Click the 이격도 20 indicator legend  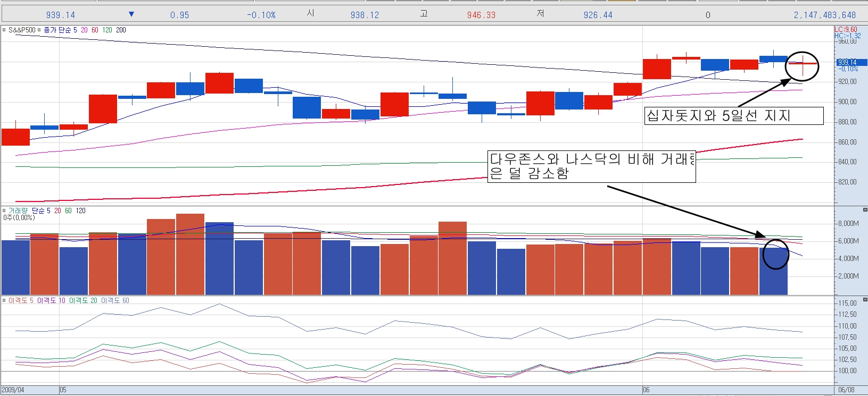[83, 301]
